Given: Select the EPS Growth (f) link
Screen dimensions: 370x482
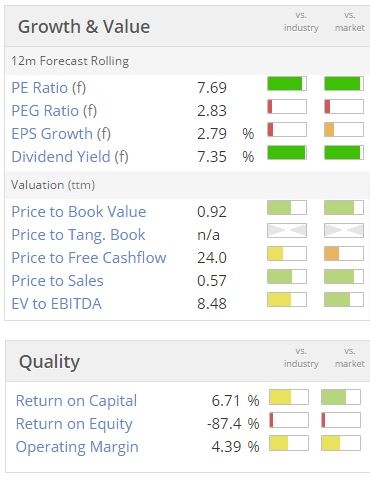Looking at the screenshot, I should tap(61, 134).
